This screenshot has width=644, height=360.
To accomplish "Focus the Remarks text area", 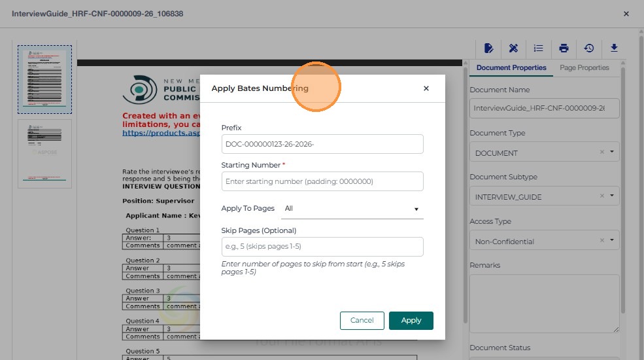I will click(x=544, y=304).
